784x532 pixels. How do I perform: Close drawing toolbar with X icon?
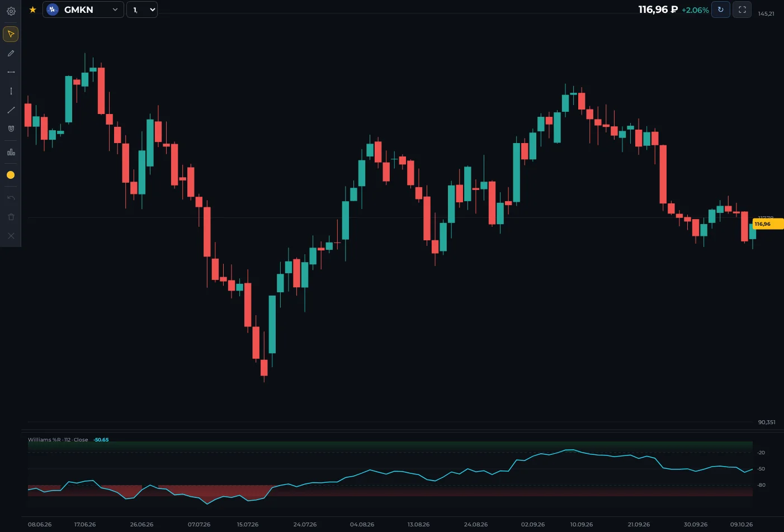coord(11,236)
